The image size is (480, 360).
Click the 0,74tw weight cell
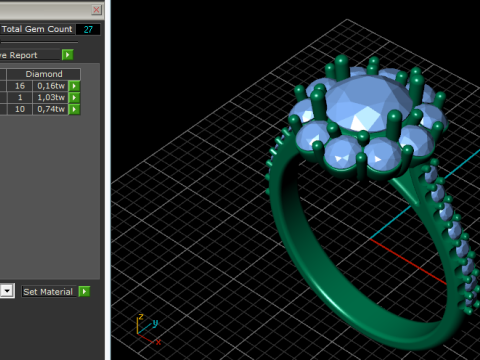[51, 109]
